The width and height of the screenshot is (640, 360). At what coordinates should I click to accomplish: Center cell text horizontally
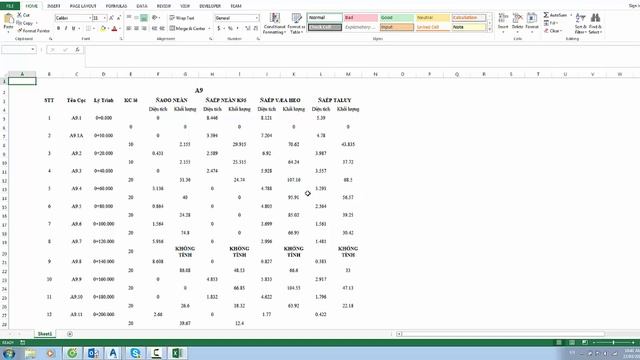(x=136, y=29)
